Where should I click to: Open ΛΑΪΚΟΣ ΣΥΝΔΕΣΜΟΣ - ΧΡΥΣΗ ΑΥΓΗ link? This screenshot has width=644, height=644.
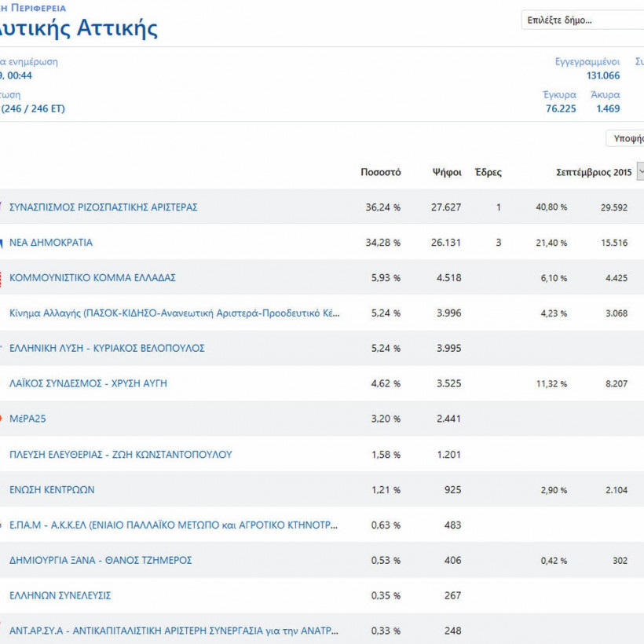(x=88, y=383)
